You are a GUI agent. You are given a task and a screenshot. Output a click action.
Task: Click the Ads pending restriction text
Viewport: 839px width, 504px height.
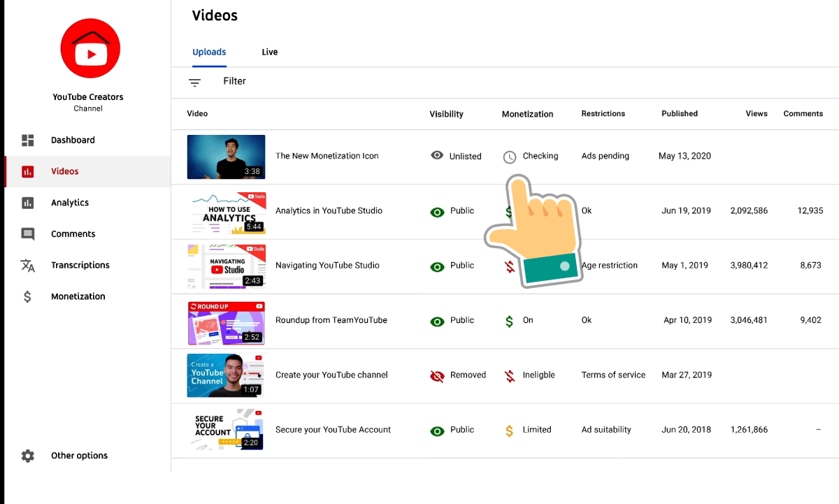point(605,156)
